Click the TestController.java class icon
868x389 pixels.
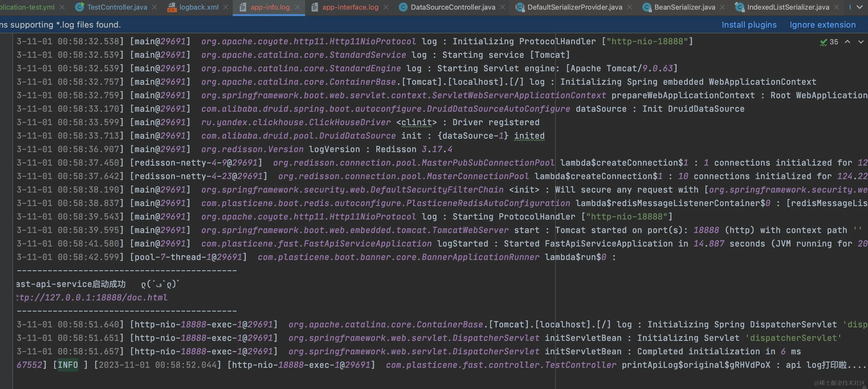[x=79, y=7]
